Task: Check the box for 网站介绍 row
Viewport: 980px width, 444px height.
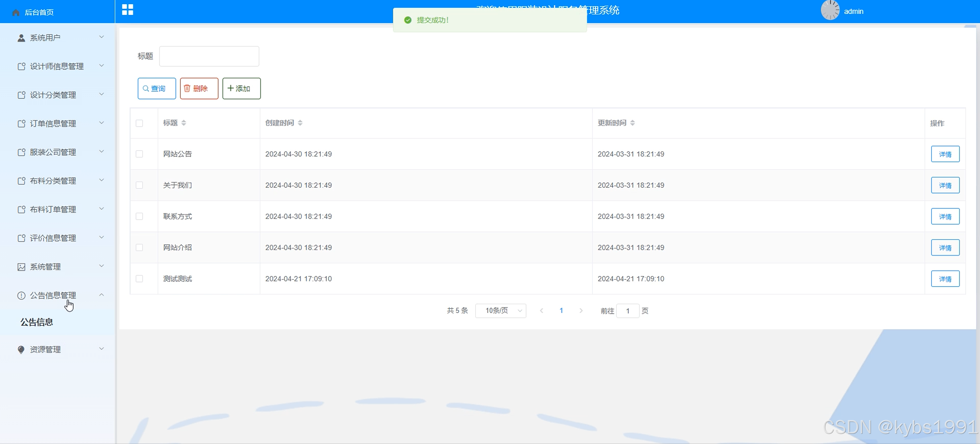Action: (x=139, y=247)
